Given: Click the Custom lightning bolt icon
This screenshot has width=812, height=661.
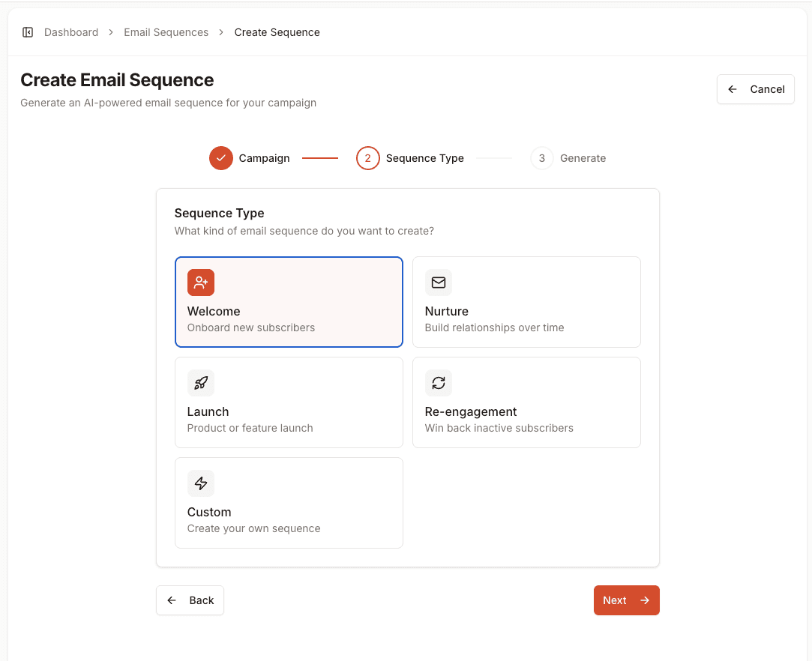Looking at the screenshot, I should (201, 483).
